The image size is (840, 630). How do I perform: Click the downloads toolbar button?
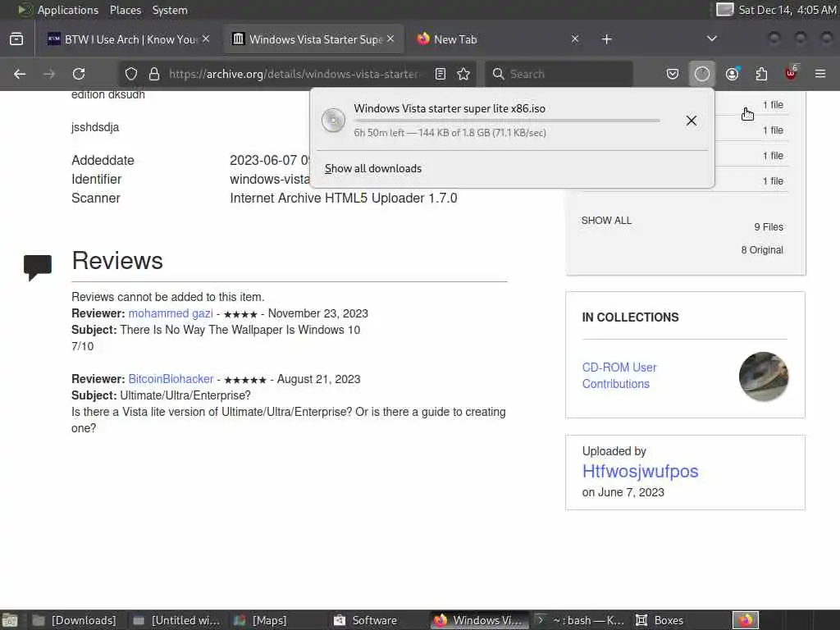702,74
